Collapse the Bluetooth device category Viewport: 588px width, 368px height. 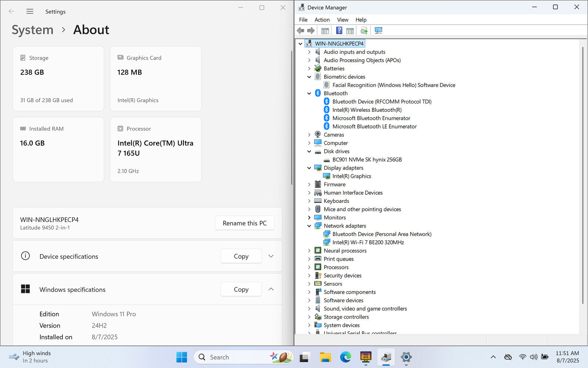[x=309, y=93]
